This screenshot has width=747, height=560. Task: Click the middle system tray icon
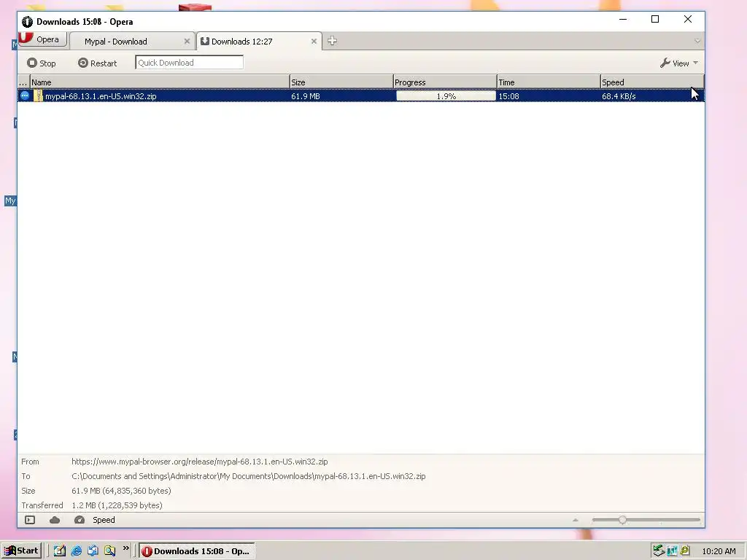coord(672,551)
